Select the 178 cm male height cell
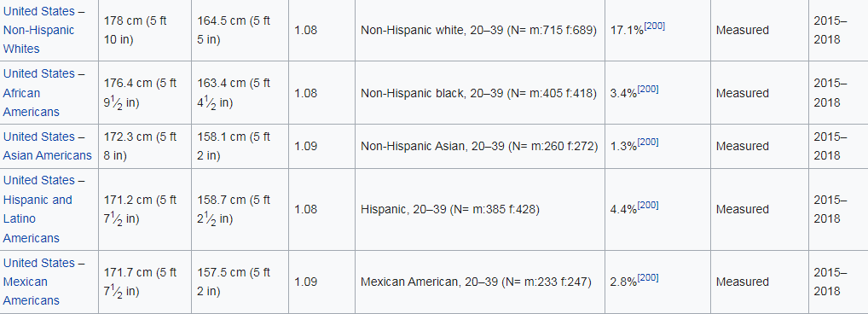This screenshot has height=314, width=868. coord(145,30)
